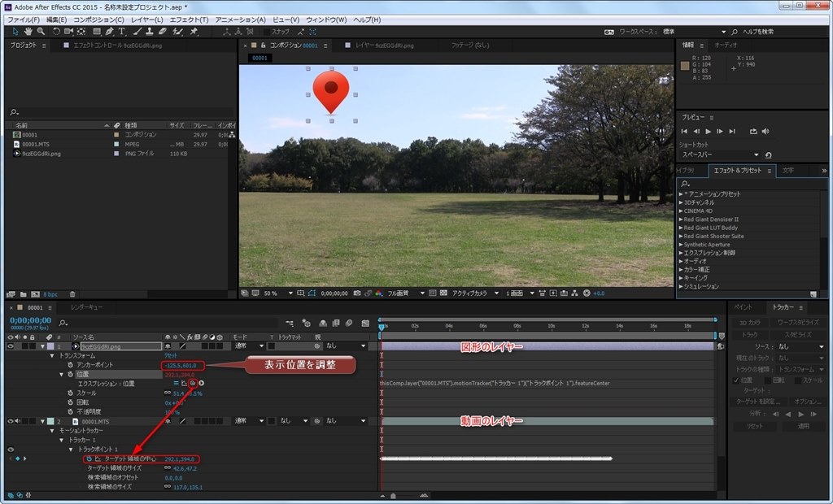
Task: Select the Eraser tool
Action: [x=162, y=32]
